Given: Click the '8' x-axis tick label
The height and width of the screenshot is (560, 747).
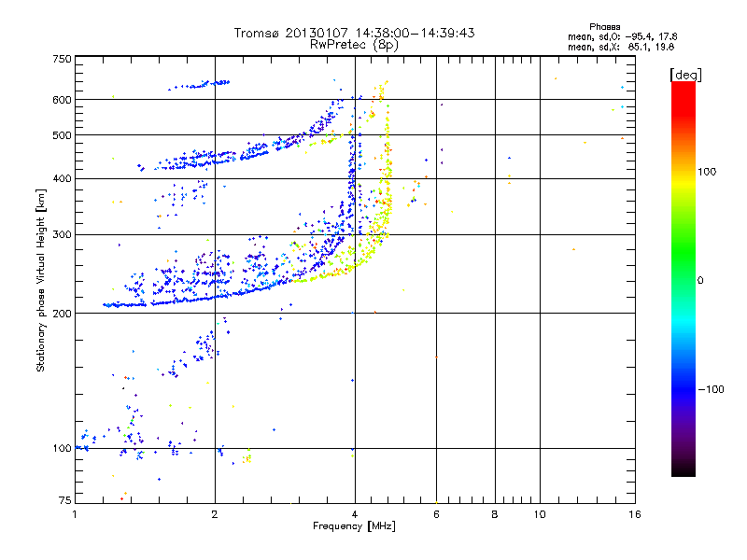Looking at the screenshot, I should click(x=495, y=514).
